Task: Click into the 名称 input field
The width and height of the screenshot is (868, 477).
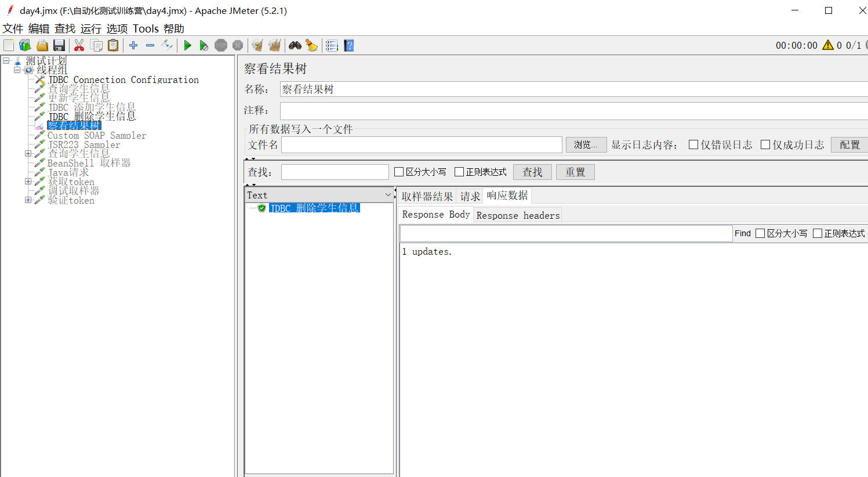Action: 574,89
